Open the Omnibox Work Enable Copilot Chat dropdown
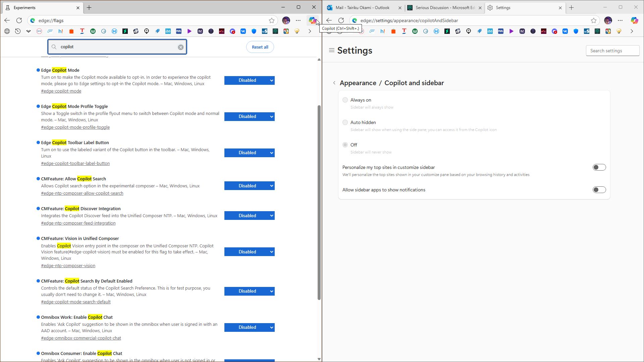644x362 pixels. [x=250, y=327]
